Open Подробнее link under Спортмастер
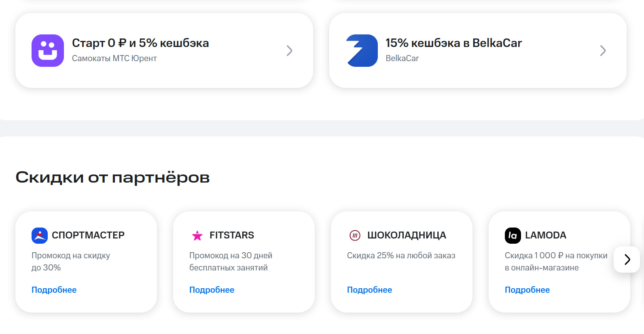The image size is (644, 334). coord(54,290)
